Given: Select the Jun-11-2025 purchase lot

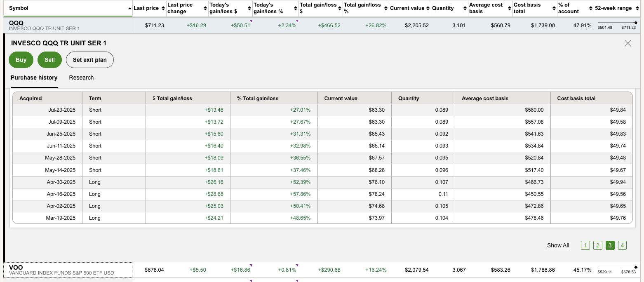Looking at the screenshot, I should [x=322, y=146].
